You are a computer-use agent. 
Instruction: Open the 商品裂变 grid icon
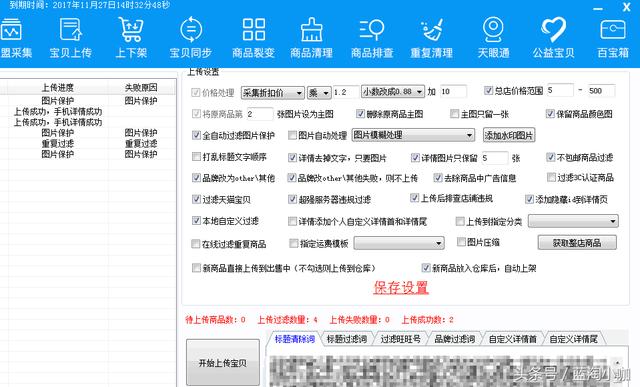coord(253,38)
